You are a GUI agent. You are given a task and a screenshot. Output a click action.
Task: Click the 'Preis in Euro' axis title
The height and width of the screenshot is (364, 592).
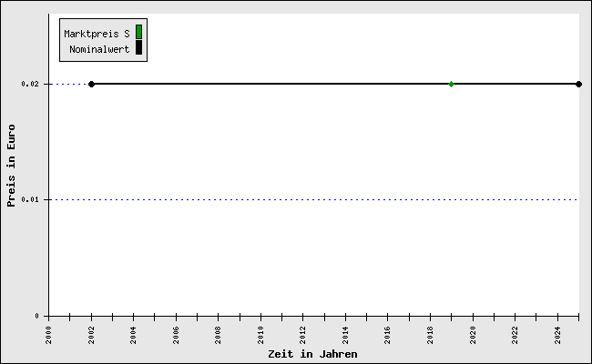click(11, 166)
